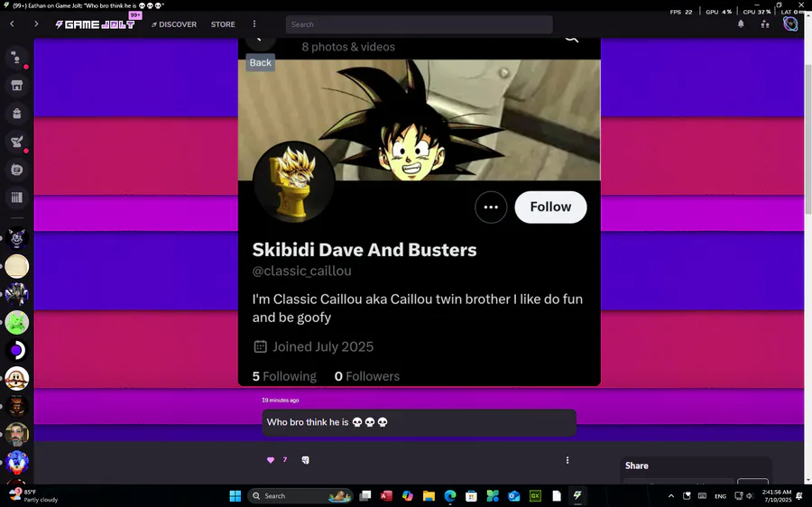Open the clown face community in sidebar
This screenshot has width=812, height=507.
tap(16, 239)
